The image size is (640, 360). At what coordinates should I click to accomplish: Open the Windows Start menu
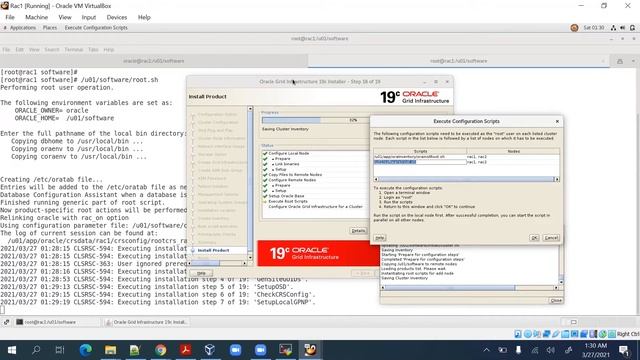12,350
